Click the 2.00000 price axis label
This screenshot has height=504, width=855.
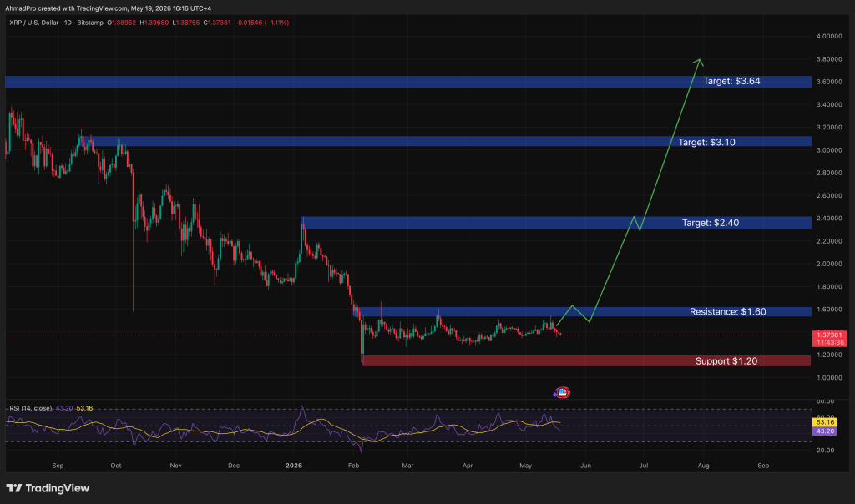[829, 264]
